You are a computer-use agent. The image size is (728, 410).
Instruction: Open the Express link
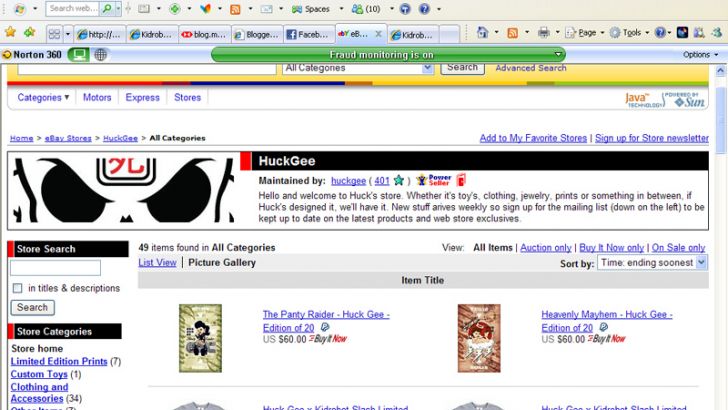coord(142,98)
